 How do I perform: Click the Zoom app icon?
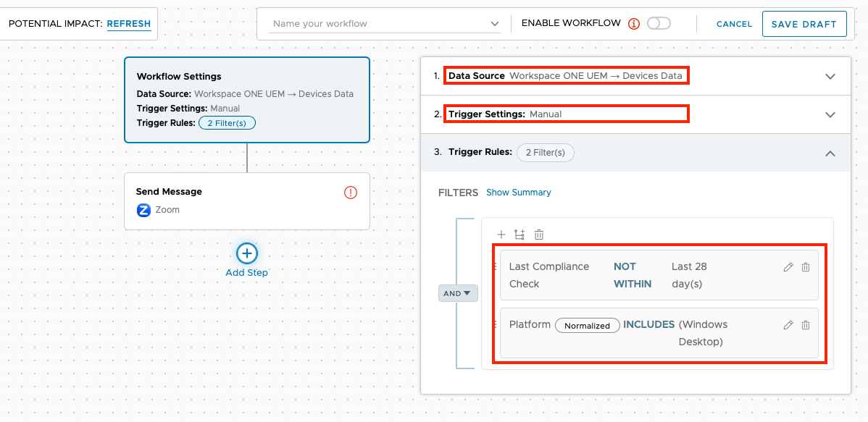pos(143,210)
